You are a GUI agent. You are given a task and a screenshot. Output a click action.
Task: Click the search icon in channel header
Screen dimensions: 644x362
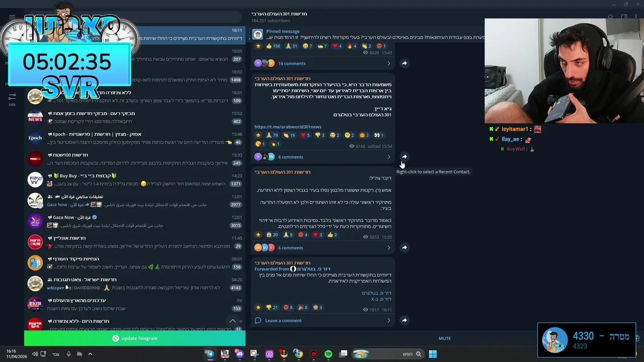pos(610,17)
